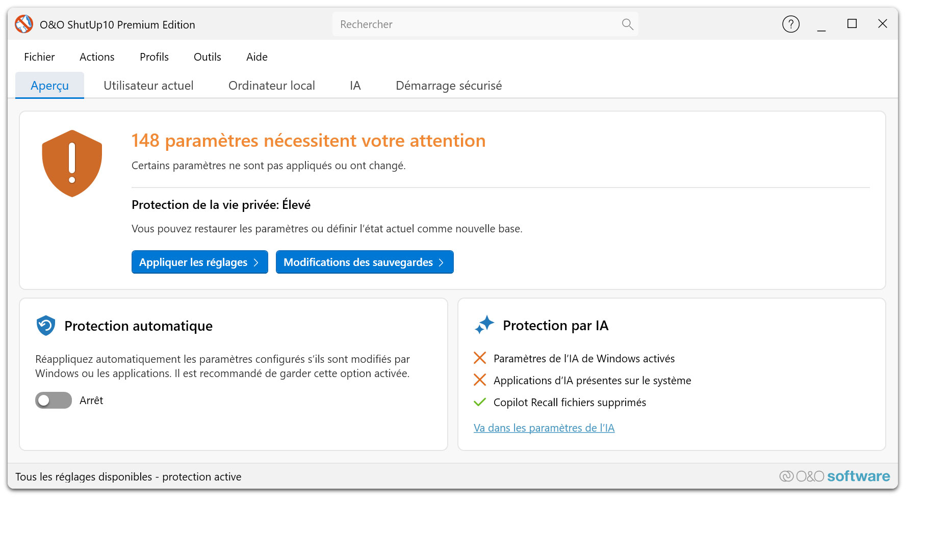Click the Paramètres de l'IA de Windows activés text
The image size is (951, 560).
584,359
